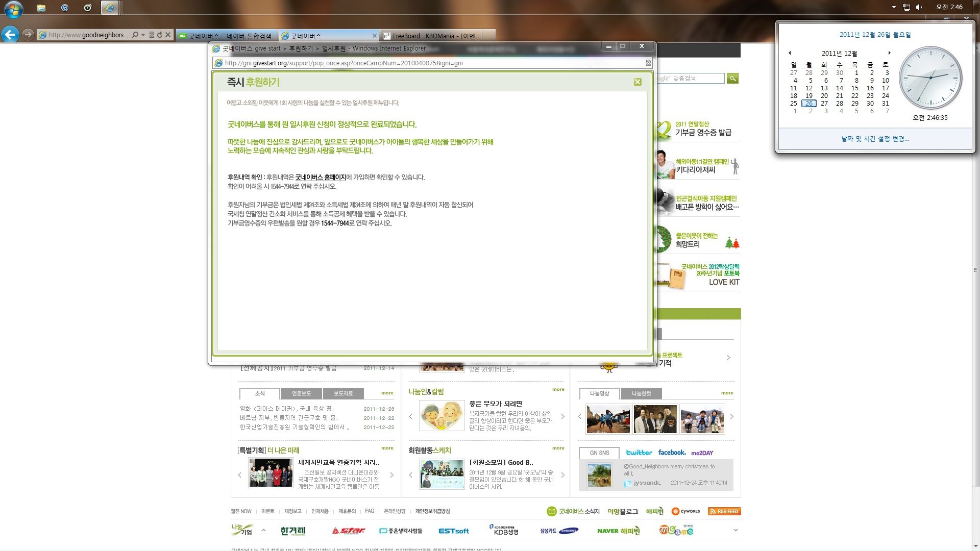Viewport: 980px width, 551px height.
Task: Toggle the compatibility view icon in address bar
Action: (152, 35)
